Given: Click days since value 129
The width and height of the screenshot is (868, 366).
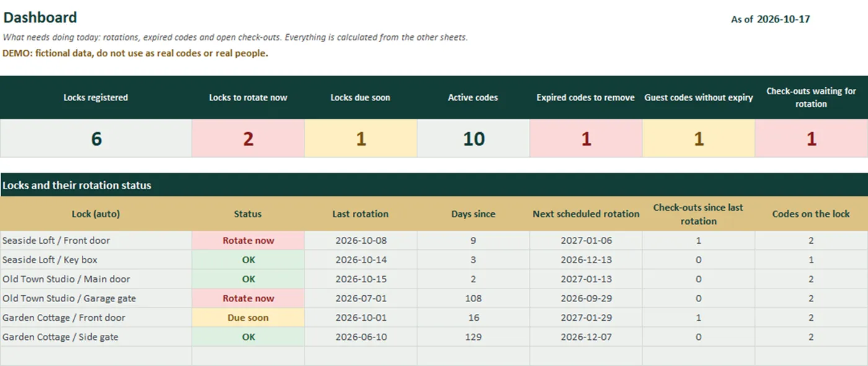Looking at the screenshot, I should coord(473,337).
